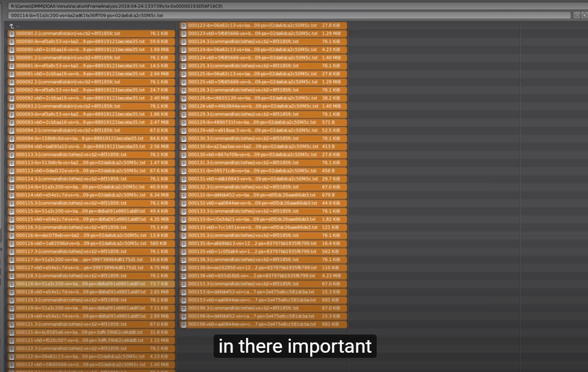Image resolution: width=588 pixels, height=372 pixels.
Task: Select file 000153-vb0=aa0844ee 691 KiB
Action: [x=264, y=300]
